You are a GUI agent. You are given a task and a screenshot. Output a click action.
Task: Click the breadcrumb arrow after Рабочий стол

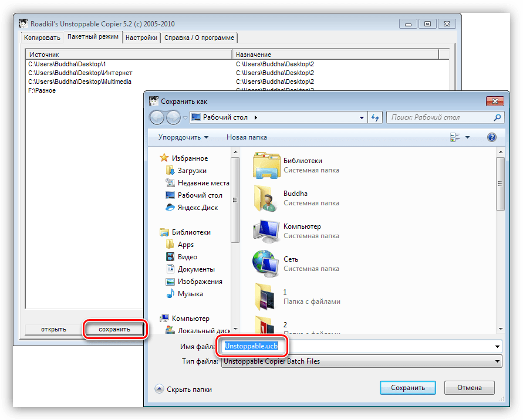(x=255, y=118)
